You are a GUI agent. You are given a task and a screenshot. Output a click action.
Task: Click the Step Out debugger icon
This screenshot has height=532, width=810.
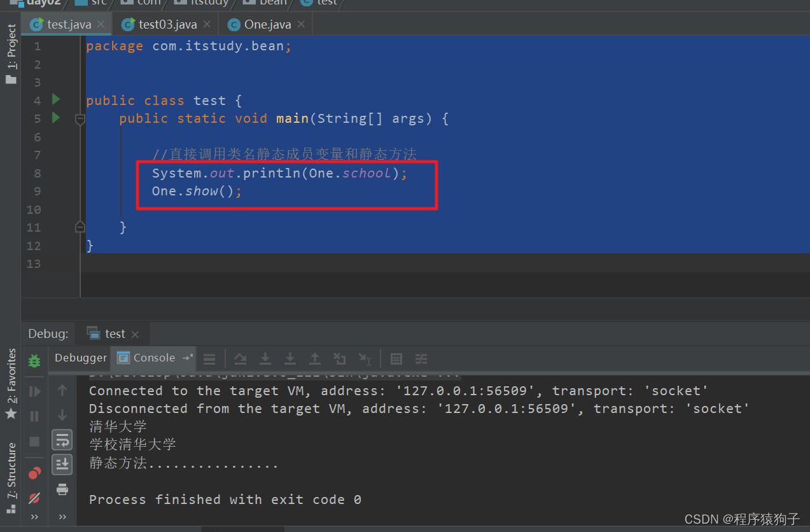315,358
